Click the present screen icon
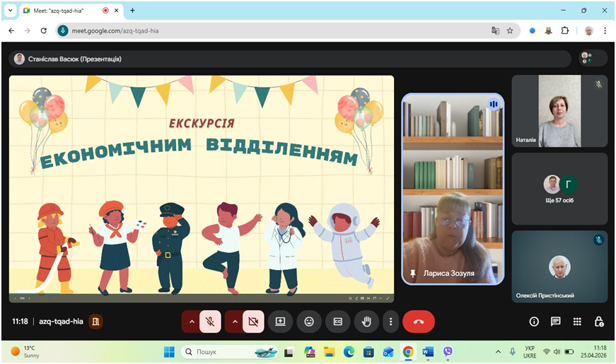Viewport: 616px width, 364px height. click(280, 322)
